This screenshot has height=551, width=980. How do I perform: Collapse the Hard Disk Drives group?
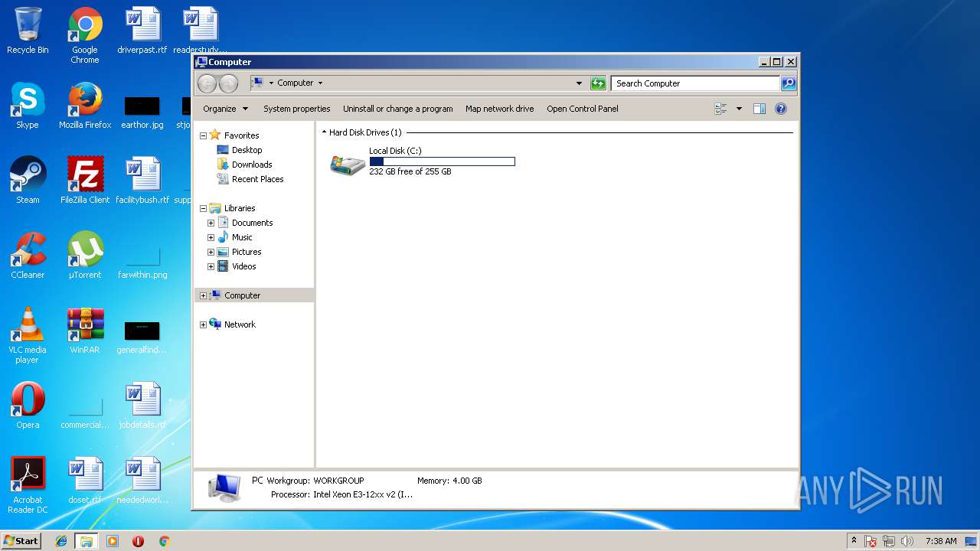(x=324, y=132)
